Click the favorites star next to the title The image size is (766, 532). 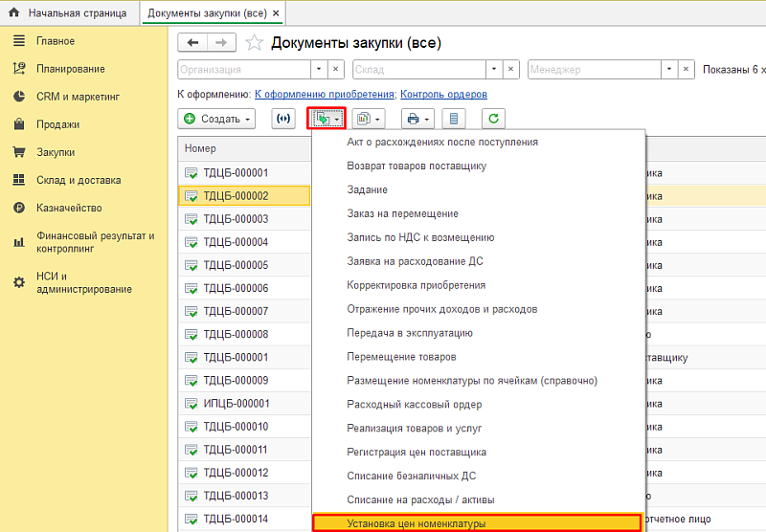tap(255, 42)
